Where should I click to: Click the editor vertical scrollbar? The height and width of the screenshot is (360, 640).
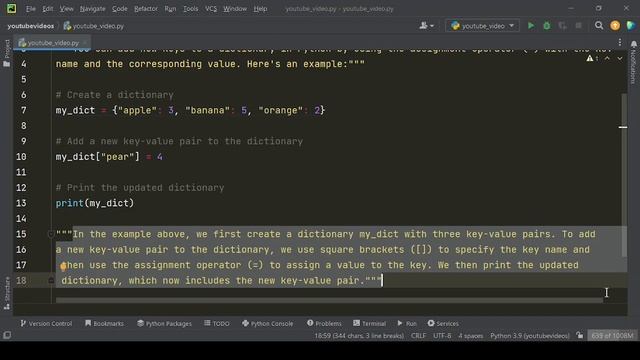(623, 176)
